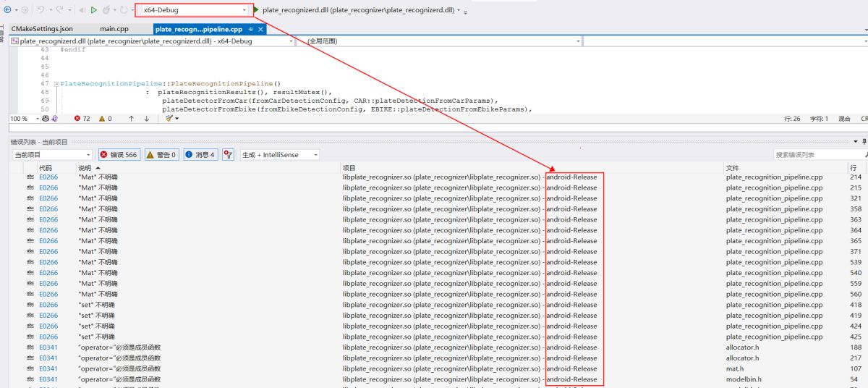This screenshot has width=868, height=388.
Task: Click the purple IntelliCode icon in editor status bar
Action: click(x=54, y=118)
